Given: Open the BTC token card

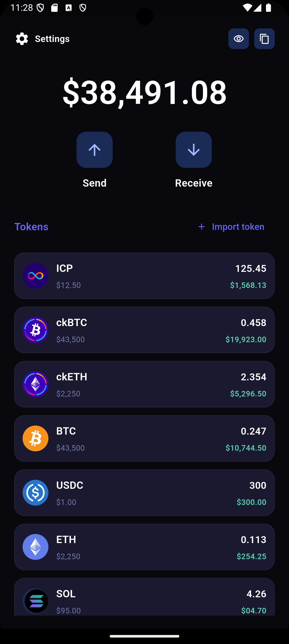Looking at the screenshot, I should pos(144,438).
